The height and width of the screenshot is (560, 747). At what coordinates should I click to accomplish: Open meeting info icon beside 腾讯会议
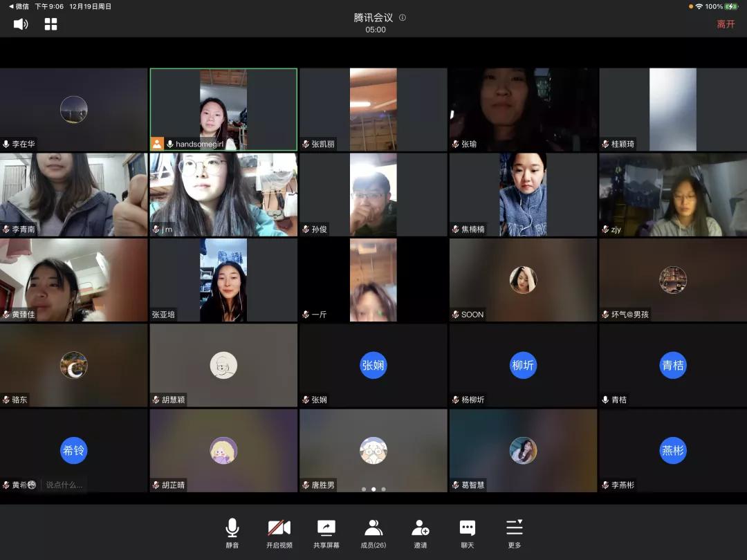point(403,18)
